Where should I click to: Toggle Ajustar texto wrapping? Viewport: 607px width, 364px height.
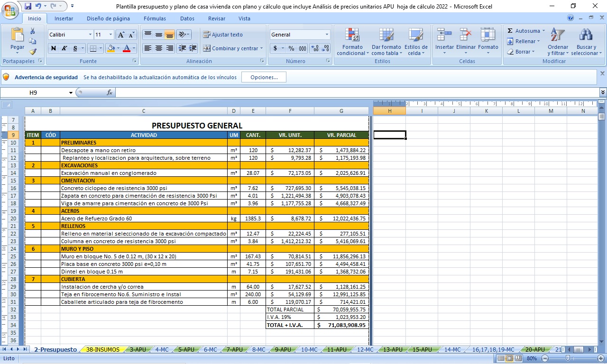click(222, 35)
